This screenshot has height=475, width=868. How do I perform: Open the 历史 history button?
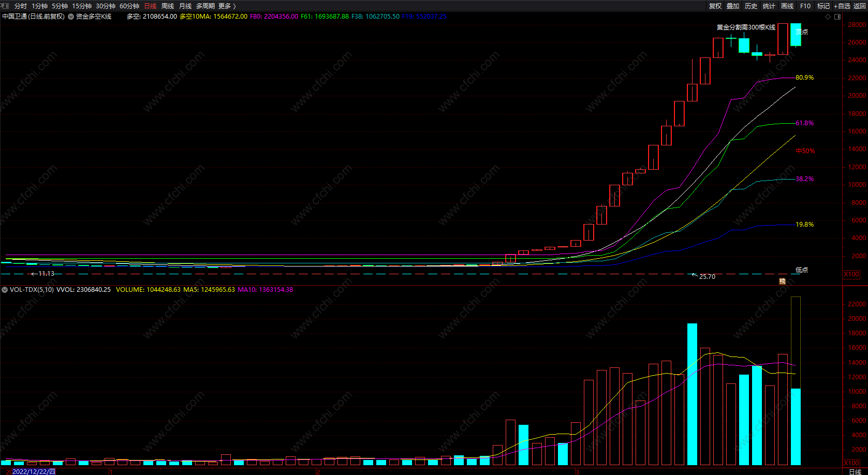[751, 6]
